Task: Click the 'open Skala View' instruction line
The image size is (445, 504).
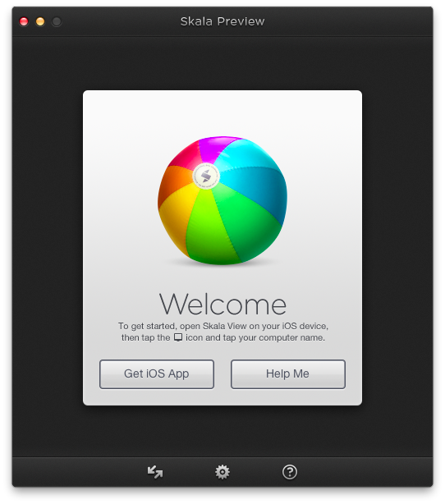Action: tap(223, 326)
